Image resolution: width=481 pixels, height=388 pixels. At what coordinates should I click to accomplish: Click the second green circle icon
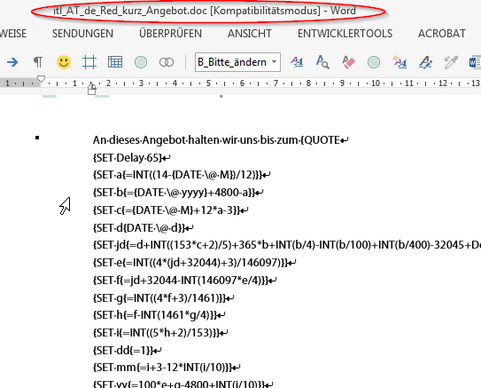(374, 62)
